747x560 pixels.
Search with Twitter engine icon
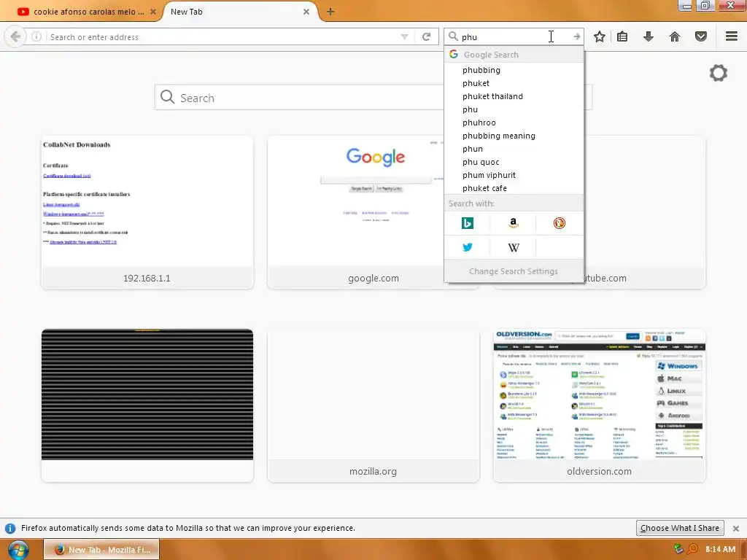point(468,247)
